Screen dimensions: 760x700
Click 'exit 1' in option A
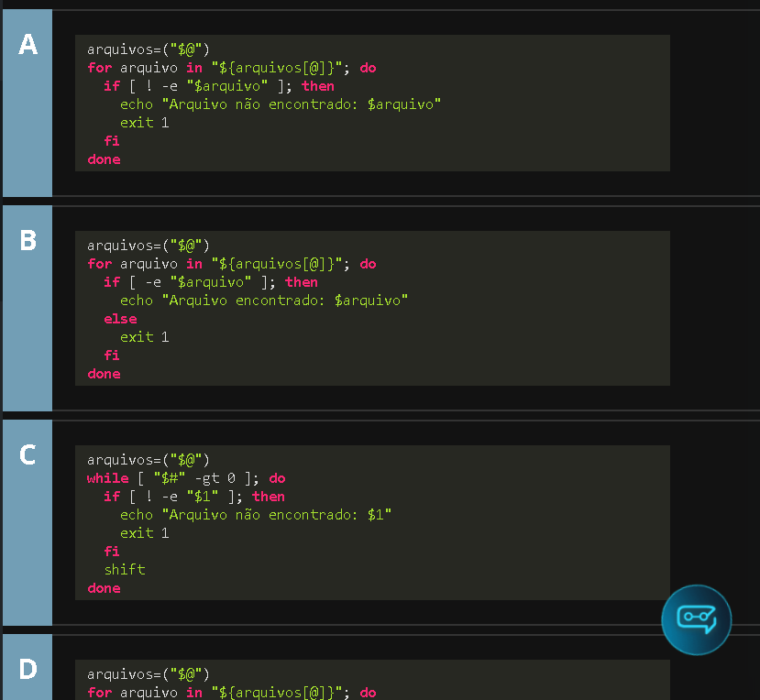(145, 123)
